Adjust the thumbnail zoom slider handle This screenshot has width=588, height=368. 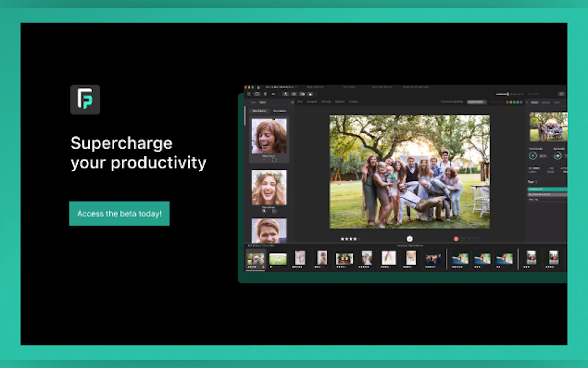(508, 94)
